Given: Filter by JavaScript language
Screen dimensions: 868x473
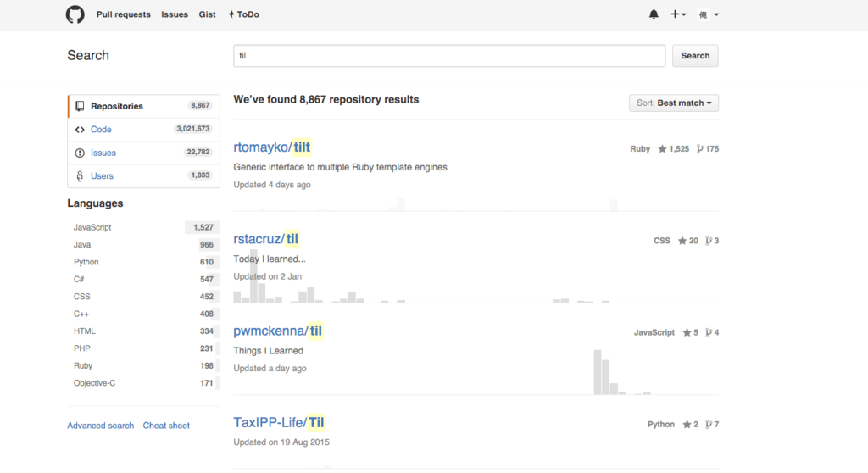Looking at the screenshot, I should (x=144, y=227).
